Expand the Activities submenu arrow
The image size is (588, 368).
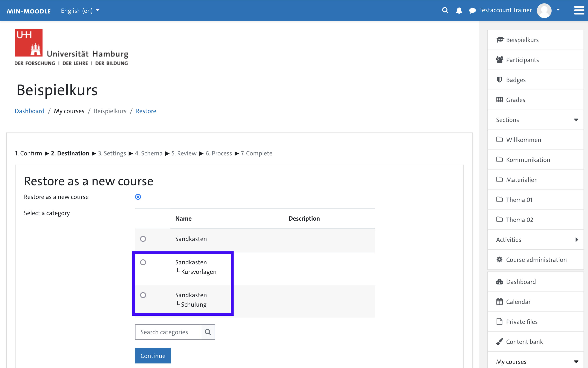[x=577, y=239]
